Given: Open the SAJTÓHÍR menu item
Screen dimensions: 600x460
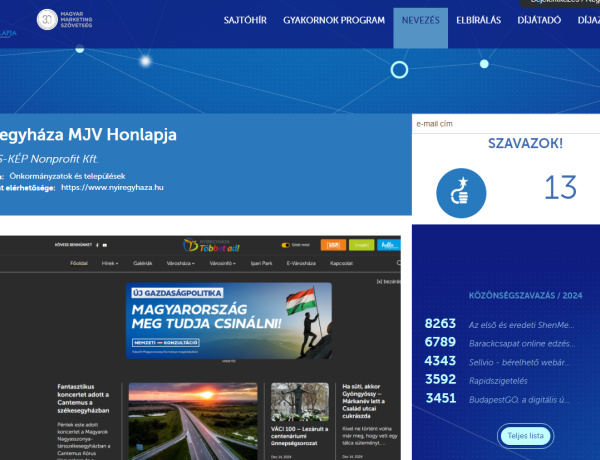Looking at the screenshot, I should (245, 20).
